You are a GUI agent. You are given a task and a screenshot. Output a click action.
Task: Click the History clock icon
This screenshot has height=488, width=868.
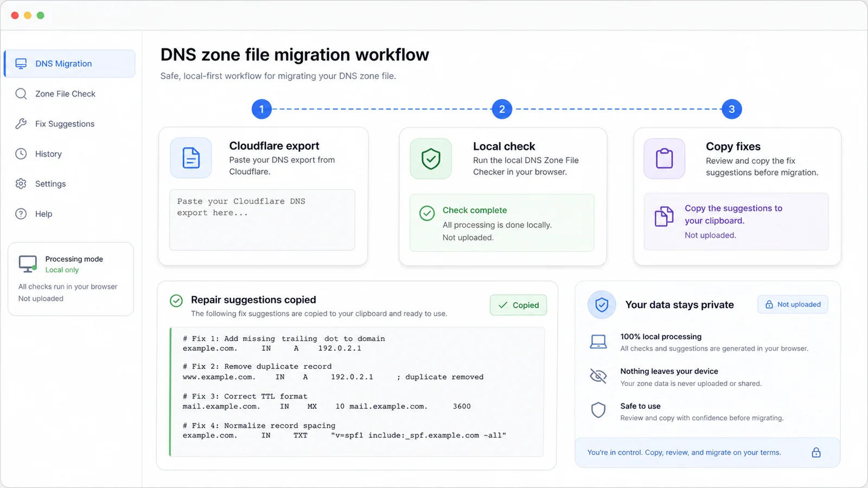(21, 154)
